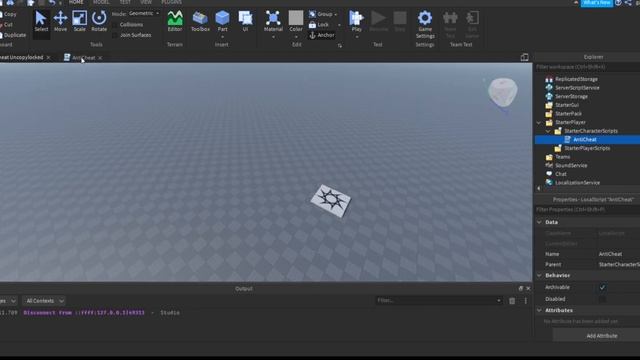Choose the Scale tool
This screenshot has width=640, height=360.
pos(80,21)
